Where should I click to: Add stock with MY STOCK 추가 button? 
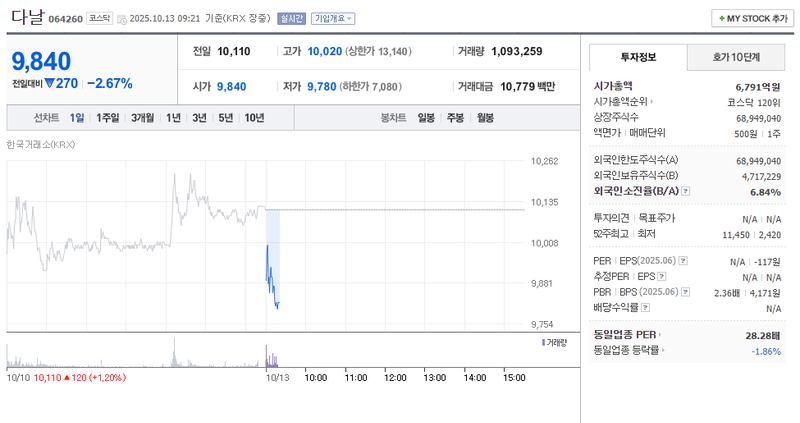(751, 18)
